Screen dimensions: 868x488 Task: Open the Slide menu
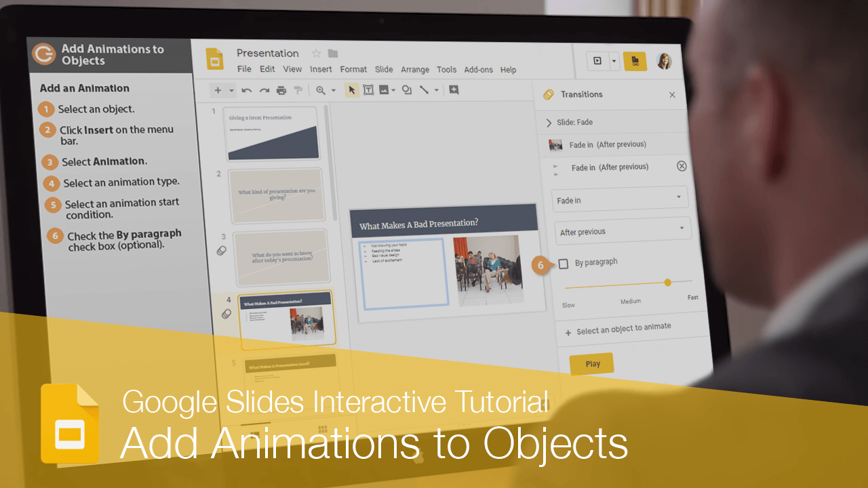click(x=384, y=69)
